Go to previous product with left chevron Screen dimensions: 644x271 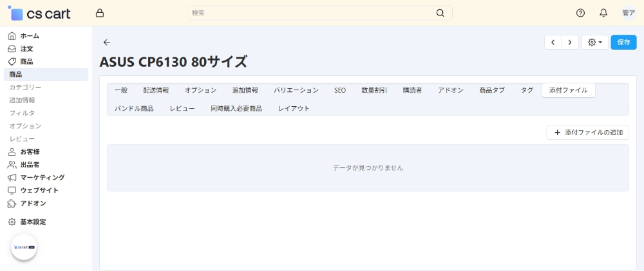coord(553,42)
